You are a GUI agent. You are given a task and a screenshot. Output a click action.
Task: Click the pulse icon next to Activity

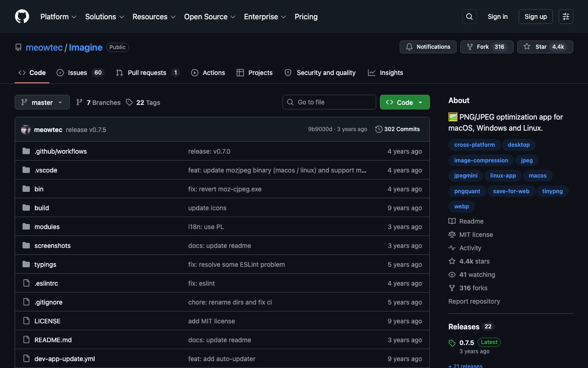[x=452, y=248]
